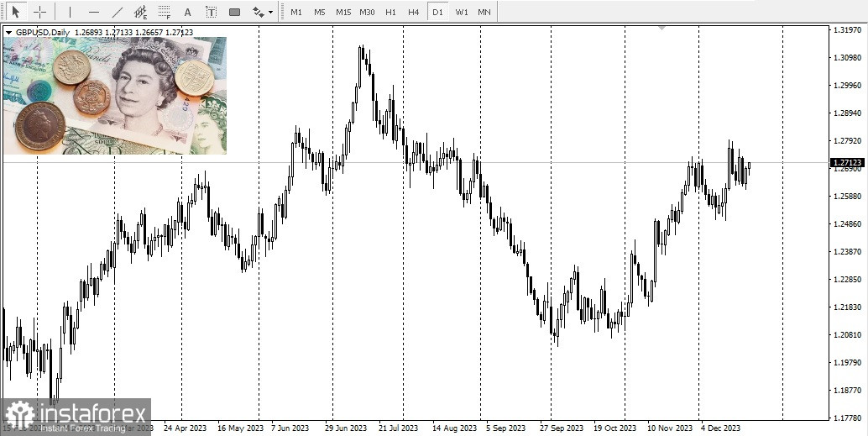Click the arrows objects tool icon

[x=259, y=12]
